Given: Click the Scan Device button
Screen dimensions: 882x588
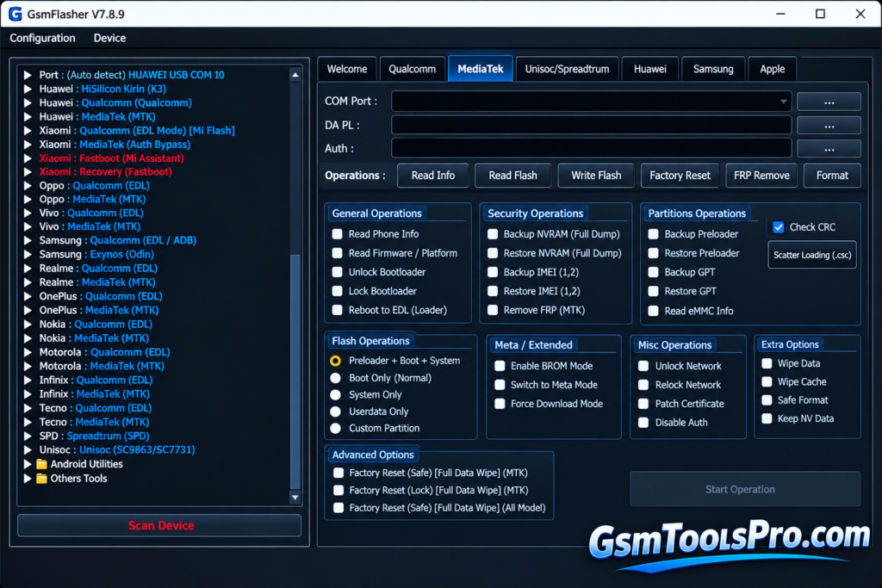Looking at the screenshot, I should (x=160, y=526).
